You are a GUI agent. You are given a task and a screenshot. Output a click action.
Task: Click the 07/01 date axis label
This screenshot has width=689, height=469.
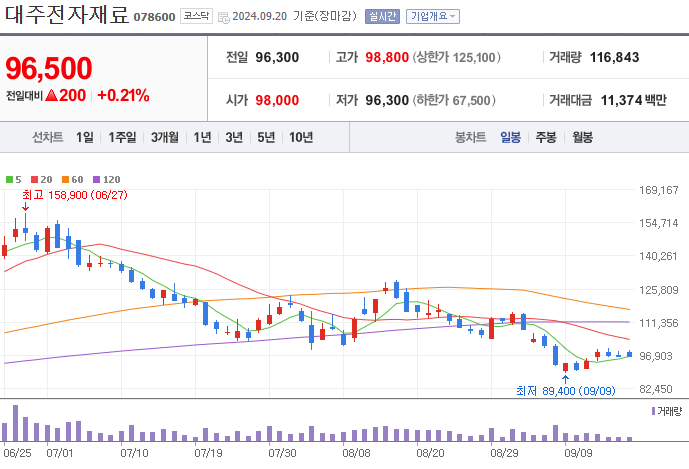point(60,453)
